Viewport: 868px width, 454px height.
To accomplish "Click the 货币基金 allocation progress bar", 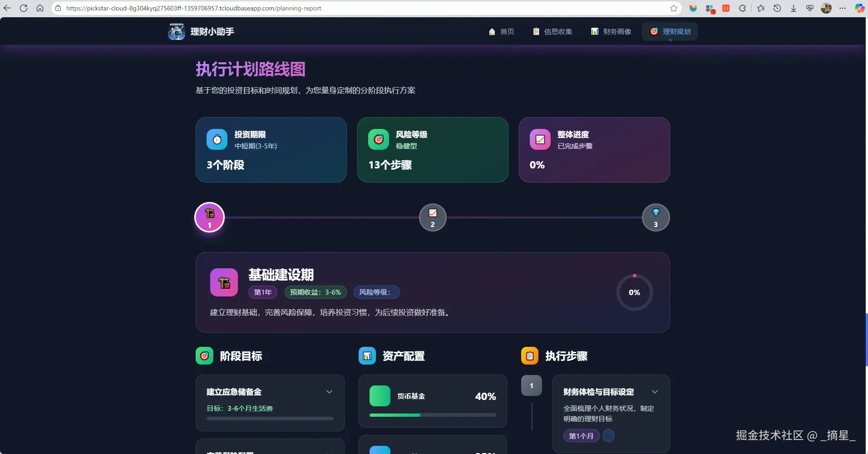I will coord(433,415).
